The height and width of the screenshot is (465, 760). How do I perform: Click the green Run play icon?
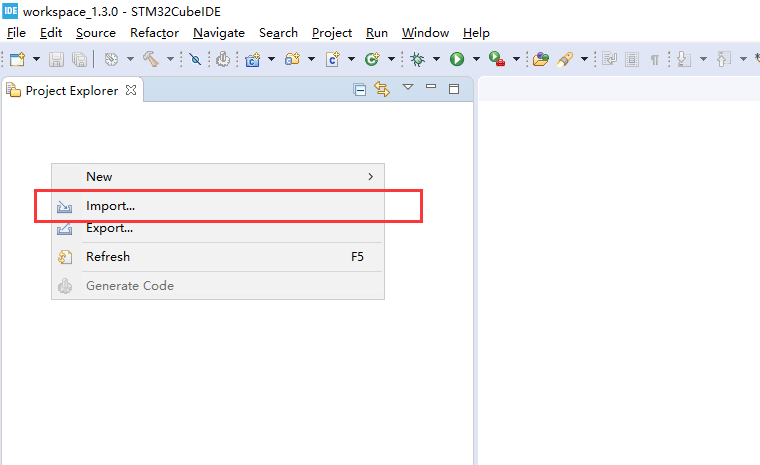[457, 59]
